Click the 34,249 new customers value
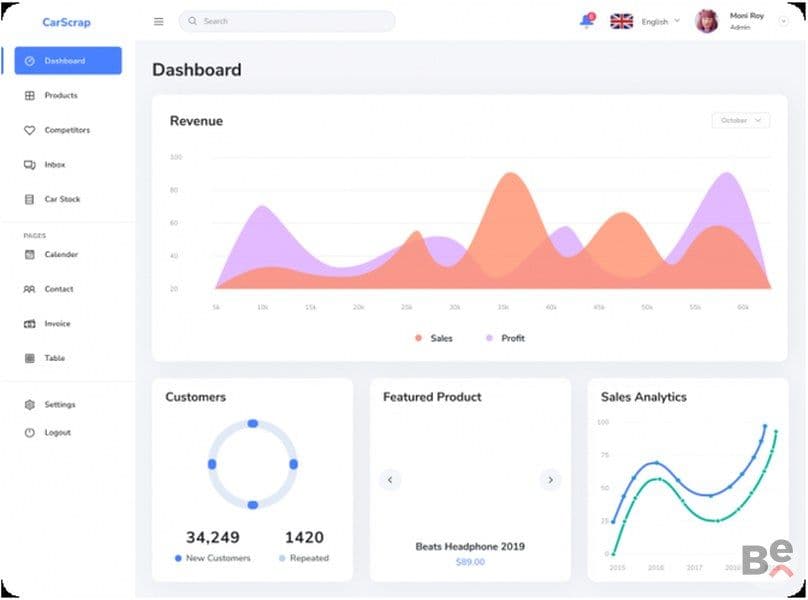Image resolution: width=808 pixels, height=600 pixels. coord(213,537)
